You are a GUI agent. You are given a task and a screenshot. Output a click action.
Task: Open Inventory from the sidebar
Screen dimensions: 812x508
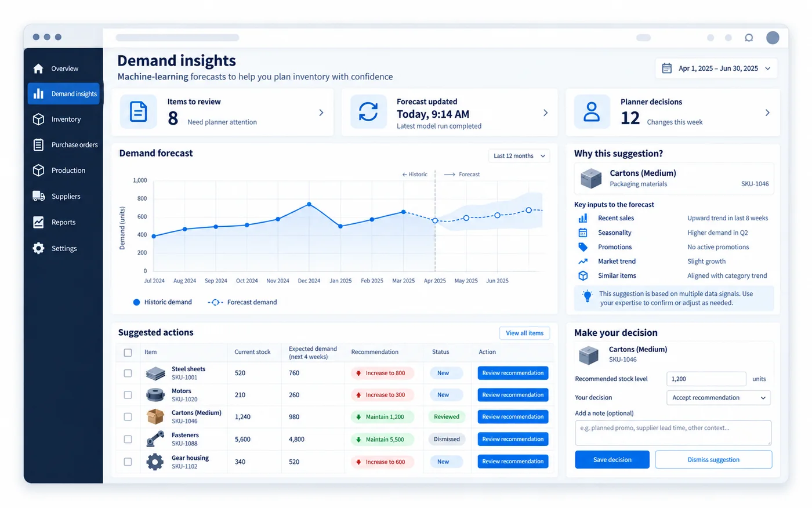tap(64, 119)
